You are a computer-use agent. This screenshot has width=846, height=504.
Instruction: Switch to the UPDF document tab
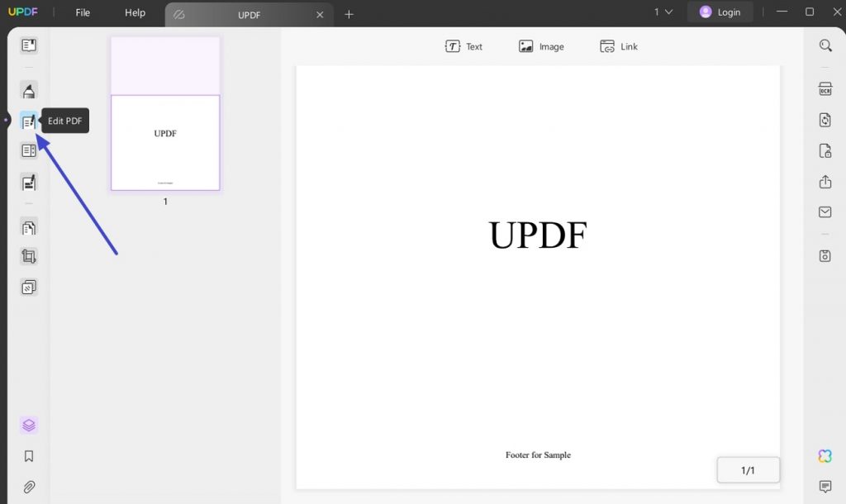click(249, 14)
